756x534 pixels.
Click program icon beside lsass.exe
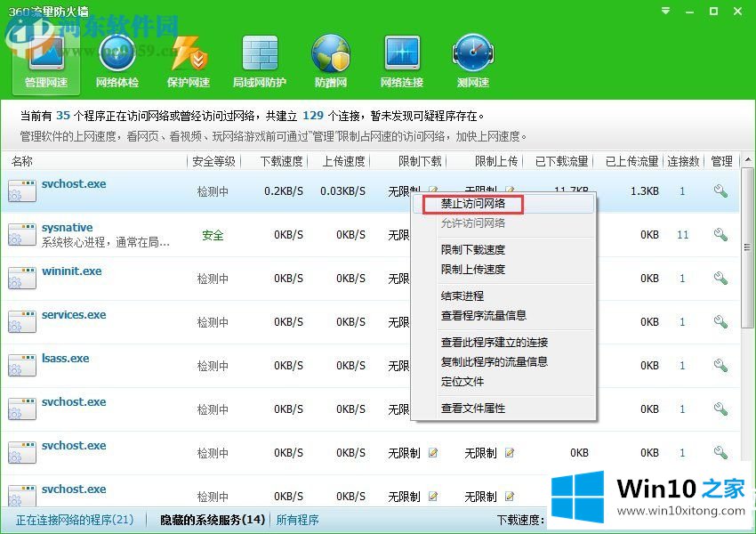pyautogui.click(x=21, y=365)
